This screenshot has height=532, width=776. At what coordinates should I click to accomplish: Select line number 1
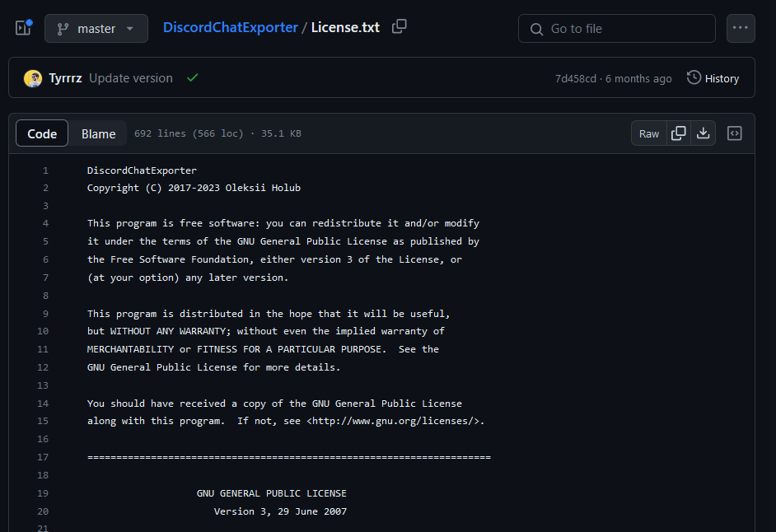45,170
